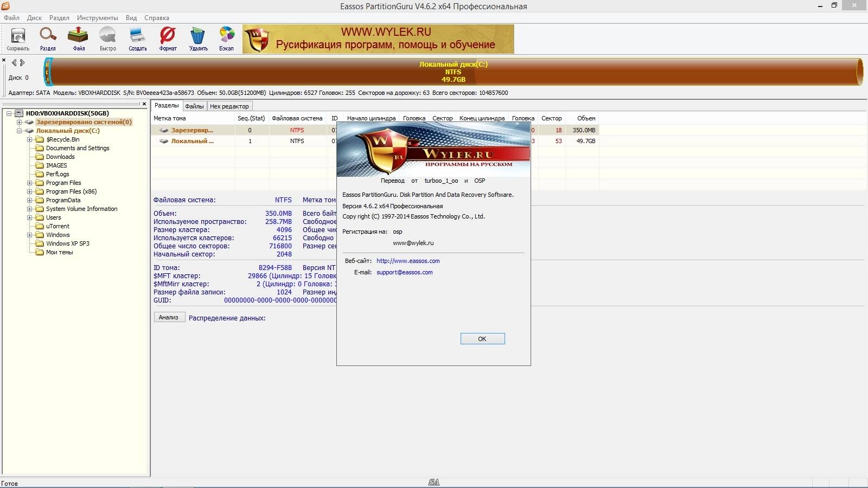
Task: Select the uTorrent folder in tree
Action: (58, 226)
